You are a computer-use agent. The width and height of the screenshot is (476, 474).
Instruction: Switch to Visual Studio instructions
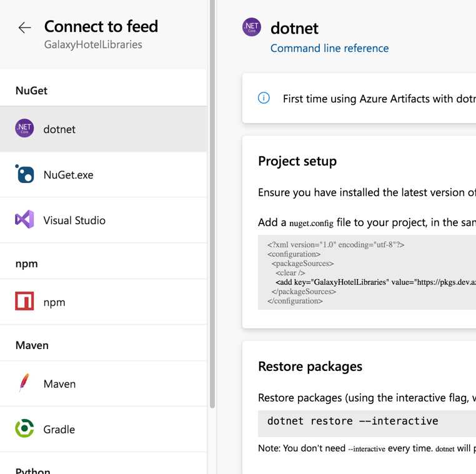(104, 220)
